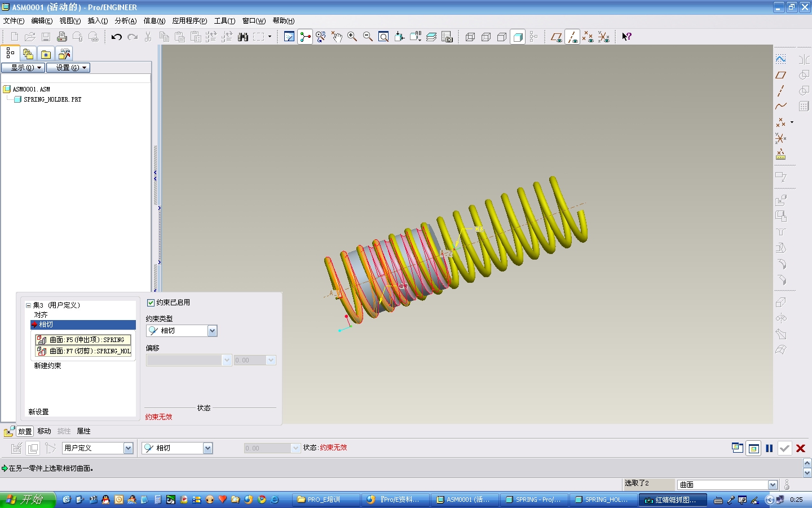The width and height of the screenshot is (812, 508).
Task: Toggle the Spin Center icon
Action: click(x=305, y=37)
